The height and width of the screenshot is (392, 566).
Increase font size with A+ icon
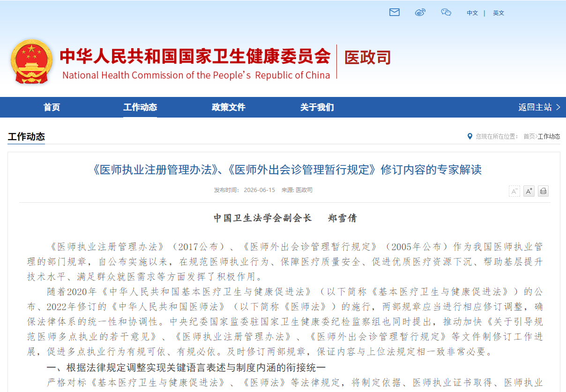coord(529,191)
